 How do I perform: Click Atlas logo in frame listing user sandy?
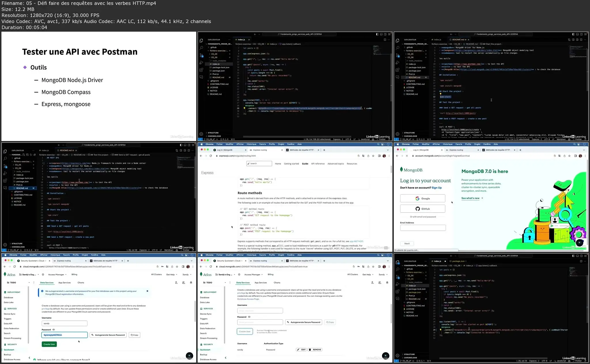click(x=206, y=275)
